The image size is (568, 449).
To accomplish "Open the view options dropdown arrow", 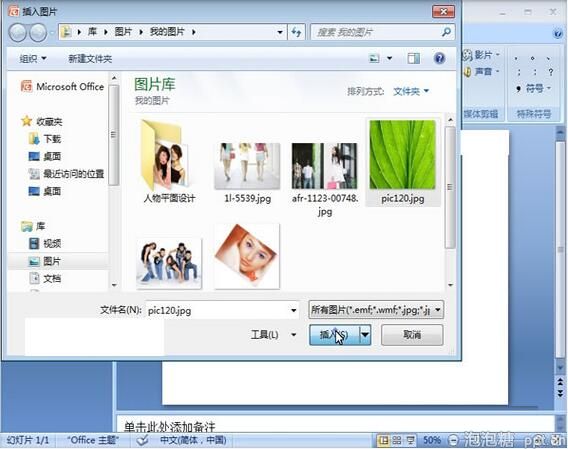I will pyautogui.click(x=389, y=58).
